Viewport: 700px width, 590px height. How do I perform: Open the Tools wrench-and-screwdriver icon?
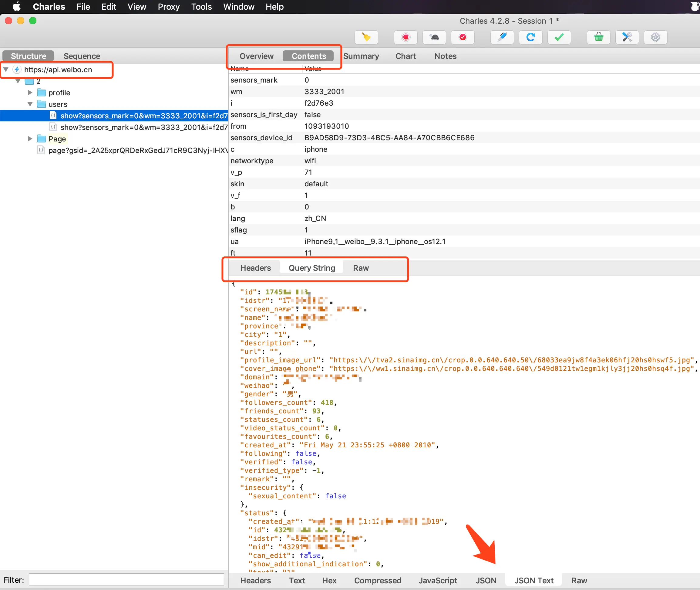627,37
